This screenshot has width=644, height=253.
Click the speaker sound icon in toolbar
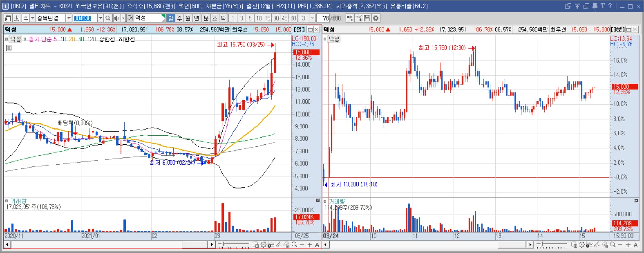click(x=116, y=18)
